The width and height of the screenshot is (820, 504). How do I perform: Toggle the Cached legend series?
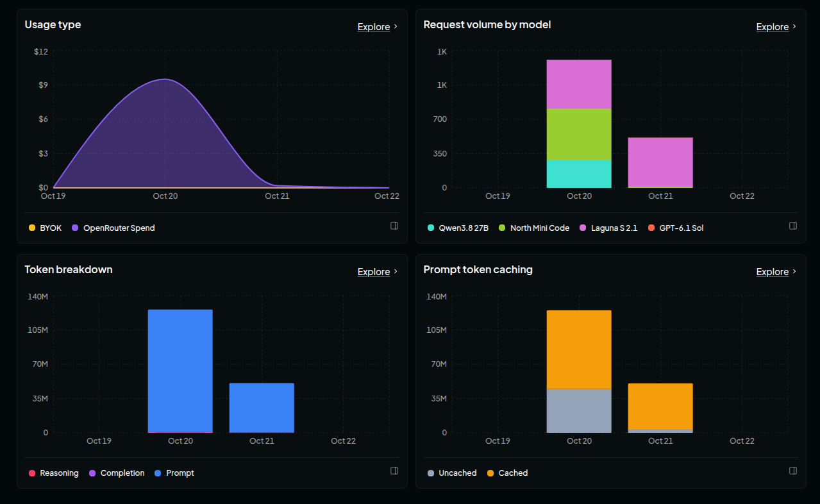click(x=507, y=473)
